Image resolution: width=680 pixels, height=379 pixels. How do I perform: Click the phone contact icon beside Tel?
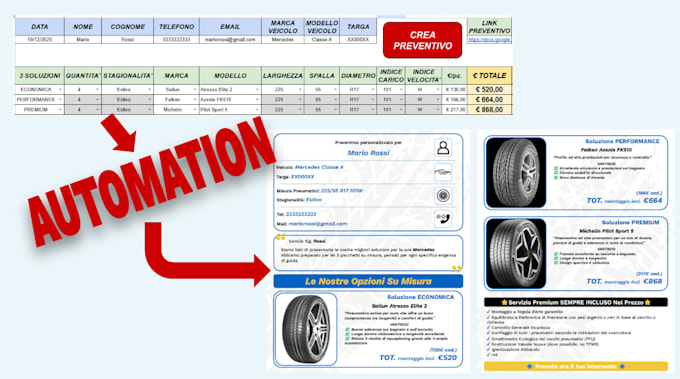click(x=443, y=219)
